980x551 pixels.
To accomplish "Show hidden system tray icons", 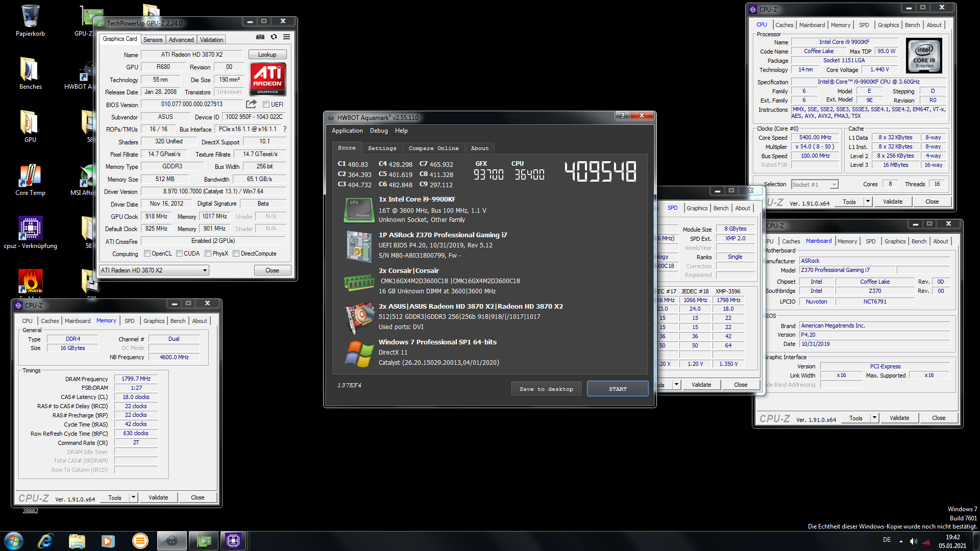I will coord(901,541).
